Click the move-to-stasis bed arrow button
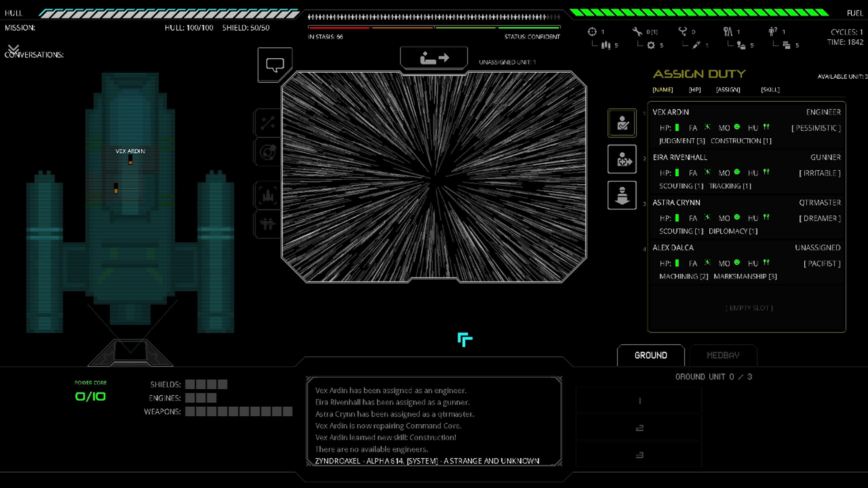This screenshot has width=868, height=488. click(x=434, y=58)
